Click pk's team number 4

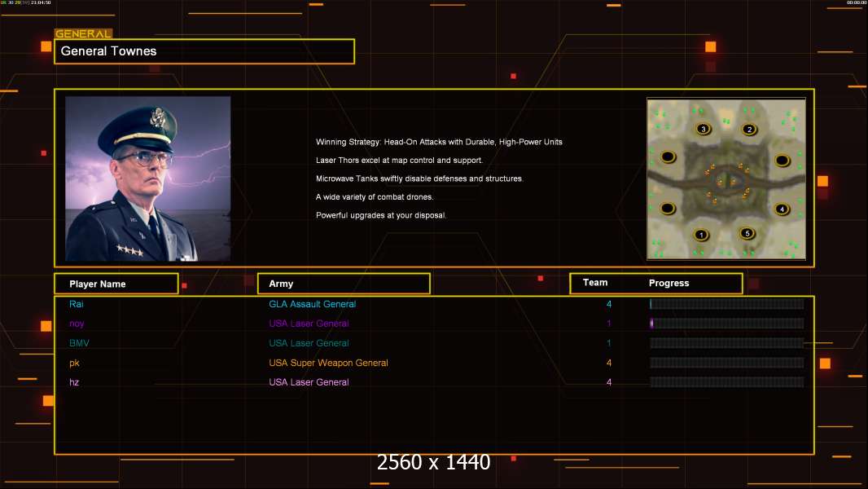click(609, 363)
